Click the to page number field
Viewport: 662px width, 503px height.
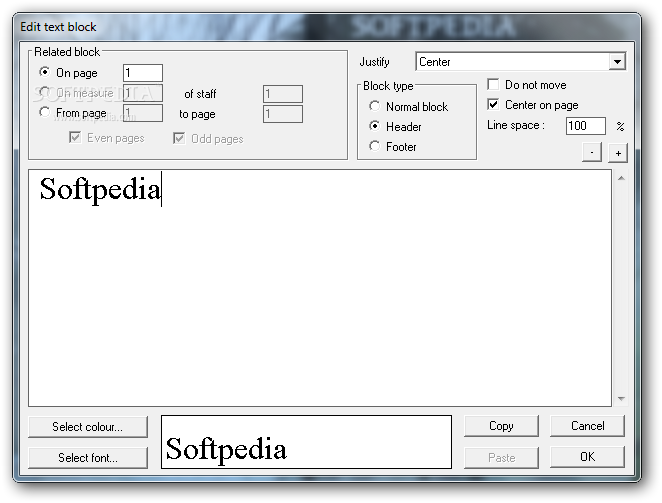click(283, 114)
